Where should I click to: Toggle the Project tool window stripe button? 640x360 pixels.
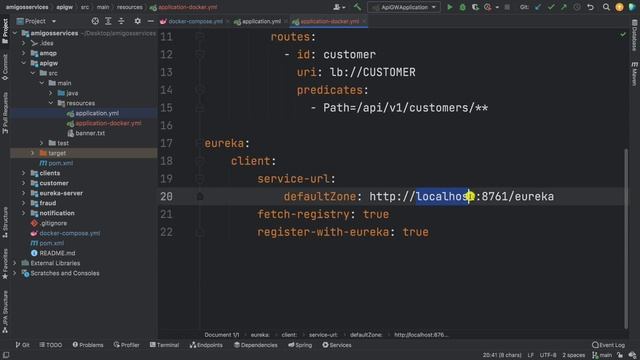point(5,31)
